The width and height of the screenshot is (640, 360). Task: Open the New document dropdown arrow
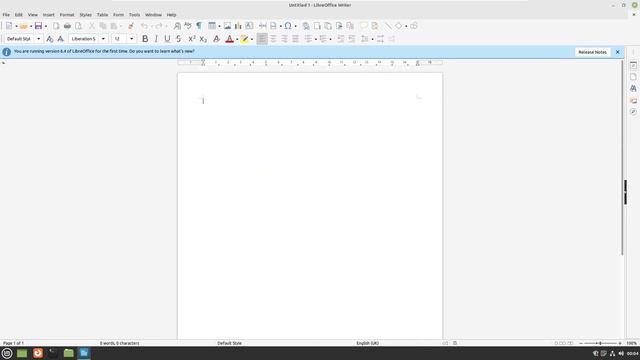pyautogui.click(x=16, y=26)
